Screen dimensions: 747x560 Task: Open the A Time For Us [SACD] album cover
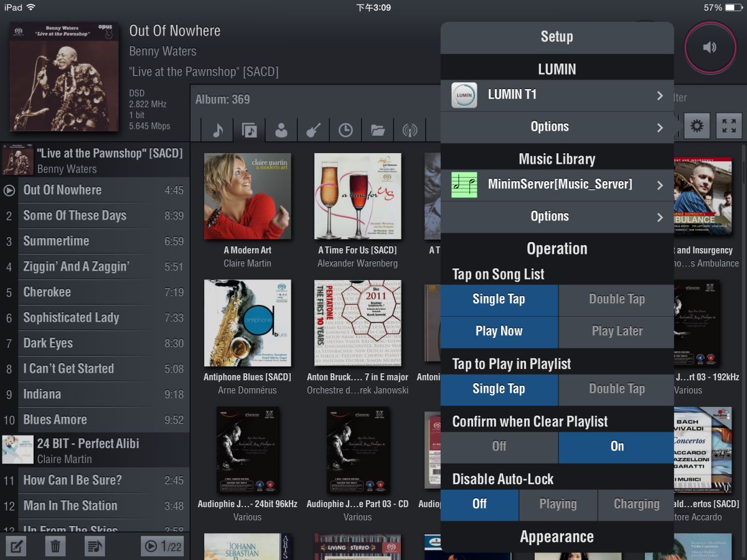coord(357,196)
